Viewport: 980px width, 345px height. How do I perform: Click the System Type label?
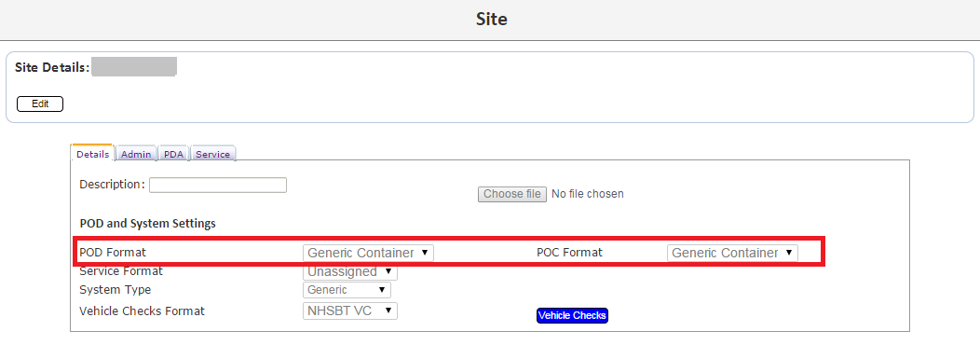115,290
